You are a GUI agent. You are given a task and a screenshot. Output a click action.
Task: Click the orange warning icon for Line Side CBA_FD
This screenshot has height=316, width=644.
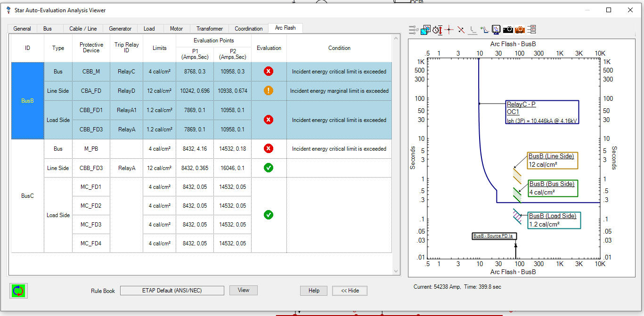269,90
